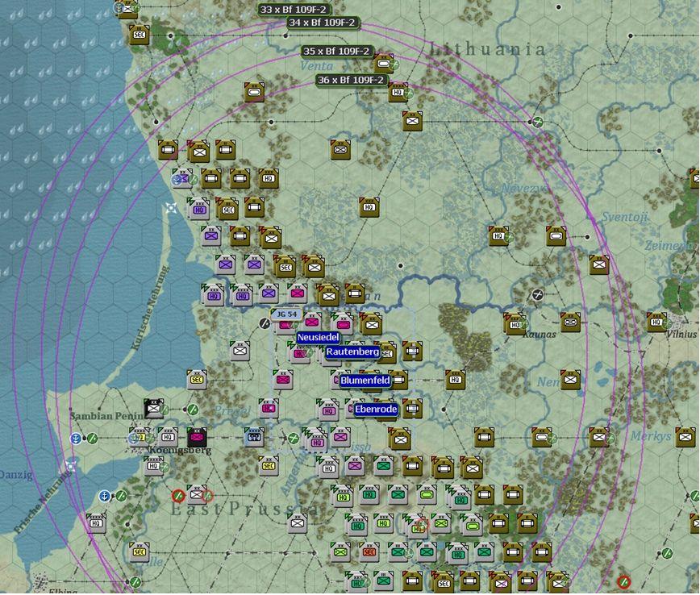Screen dimensions: 700x595
Task: Click the Neusiedel airbase label
Action: (318, 338)
